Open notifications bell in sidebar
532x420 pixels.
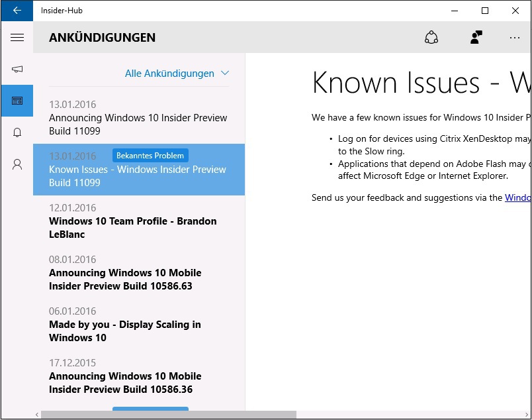17,132
